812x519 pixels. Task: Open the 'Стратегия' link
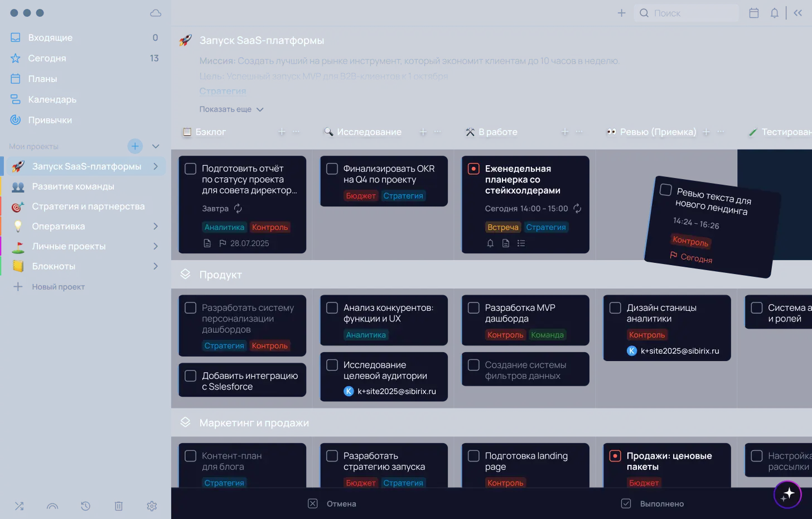click(223, 91)
